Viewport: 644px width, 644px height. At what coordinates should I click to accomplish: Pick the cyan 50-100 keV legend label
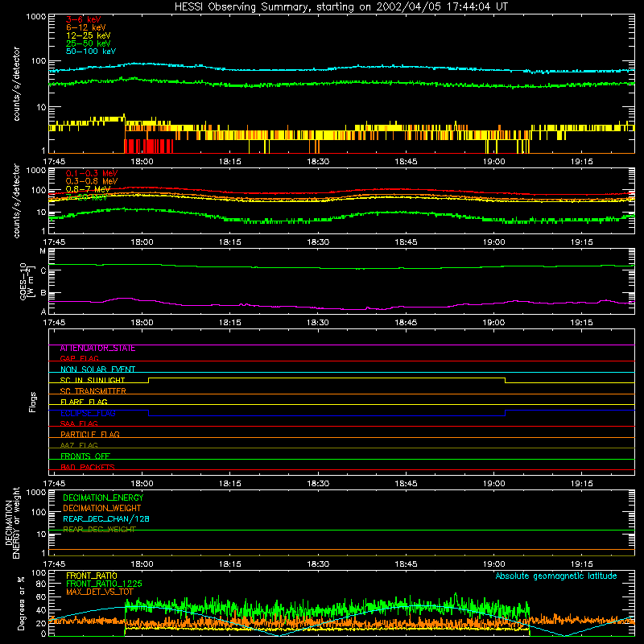91,52
